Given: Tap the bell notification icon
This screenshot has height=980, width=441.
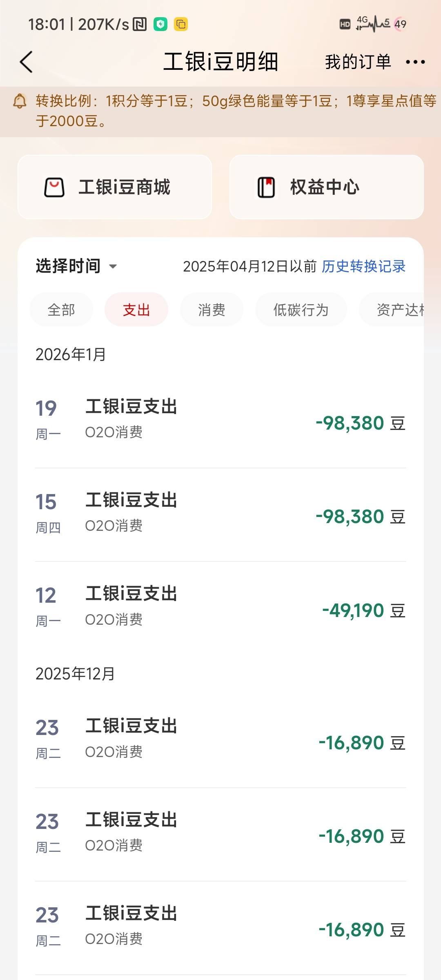Looking at the screenshot, I should pos(20,101).
